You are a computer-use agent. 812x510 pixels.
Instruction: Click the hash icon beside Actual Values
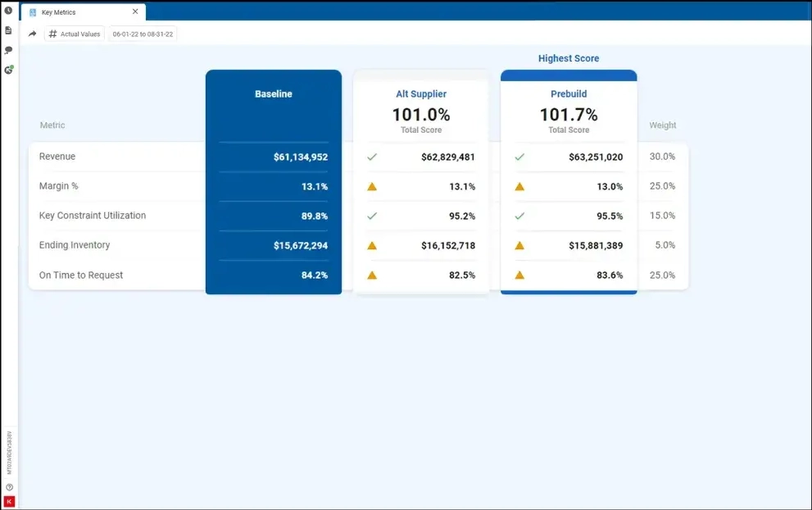[x=52, y=34]
